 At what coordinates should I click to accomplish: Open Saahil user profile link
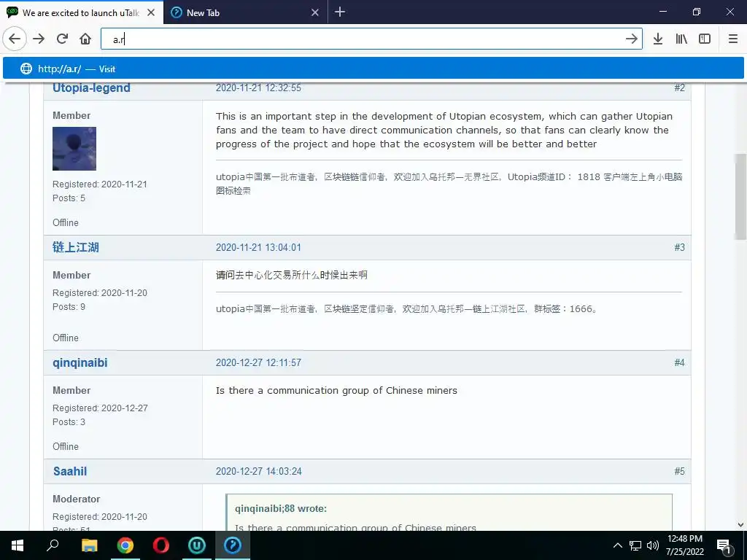tap(70, 471)
